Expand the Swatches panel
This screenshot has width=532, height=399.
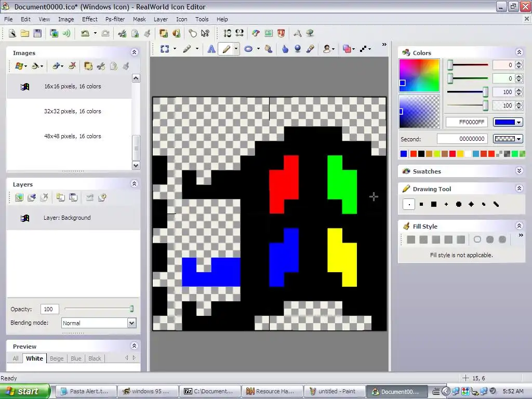519,170
